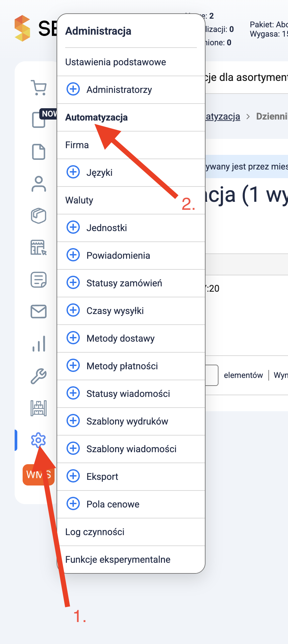Screen dimensions: 288x644
Task: Expand Szablony wydruków with its plus icon
Action: (x=73, y=421)
